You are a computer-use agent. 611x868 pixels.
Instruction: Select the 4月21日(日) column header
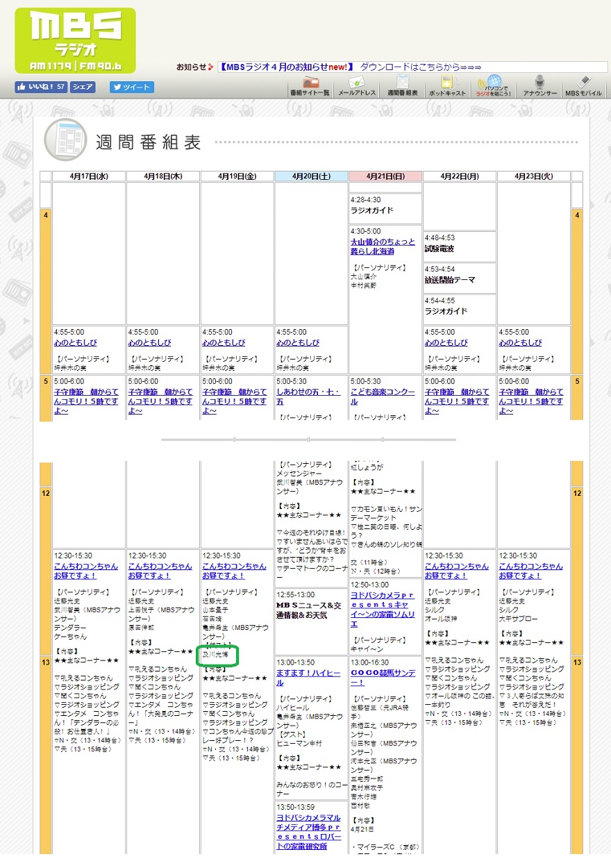(x=385, y=176)
